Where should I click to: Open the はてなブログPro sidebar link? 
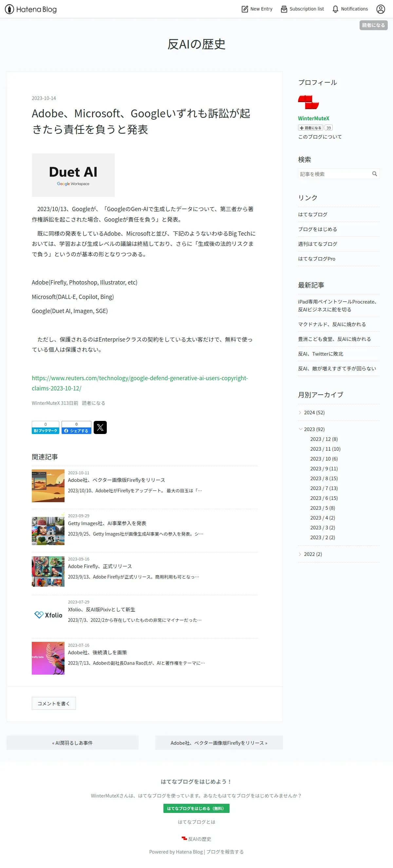[x=316, y=259]
